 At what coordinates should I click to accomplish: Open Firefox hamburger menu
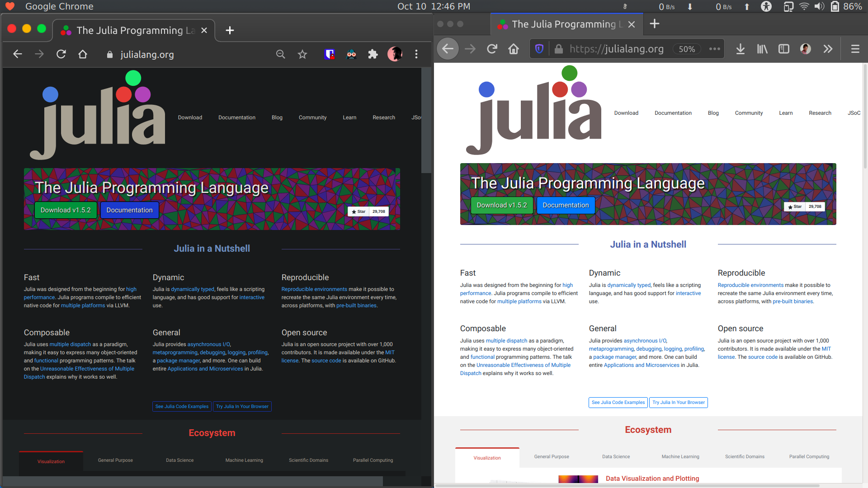coord(855,49)
